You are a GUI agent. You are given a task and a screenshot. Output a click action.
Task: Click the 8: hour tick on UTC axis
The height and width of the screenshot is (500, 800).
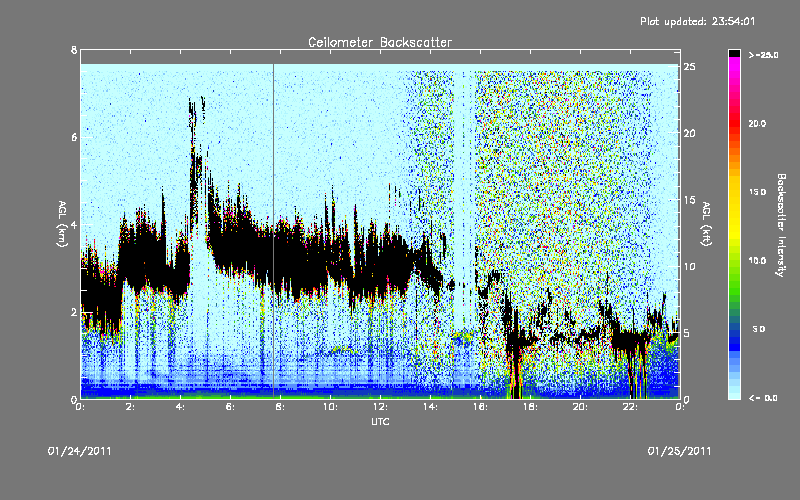[x=280, y=407]
